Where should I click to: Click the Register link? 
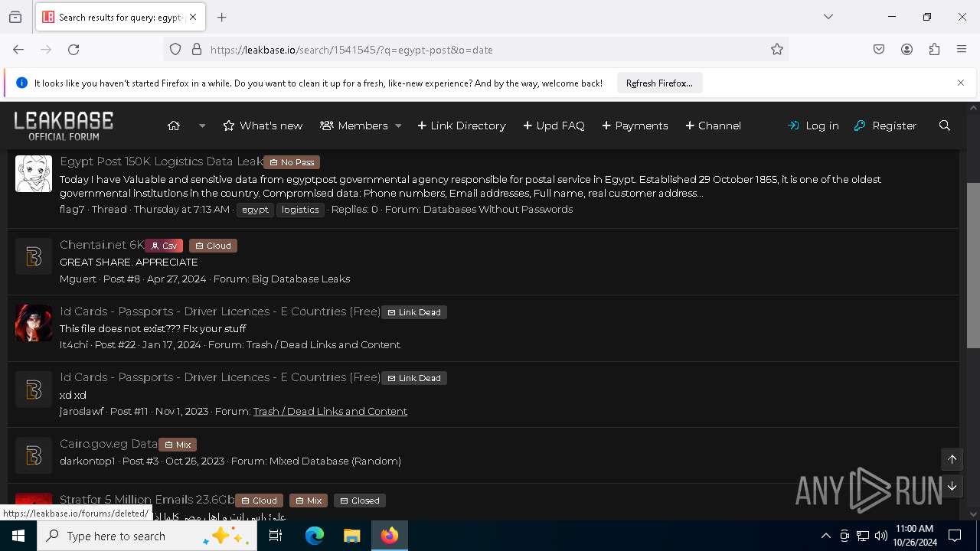(x=885, y=126)
